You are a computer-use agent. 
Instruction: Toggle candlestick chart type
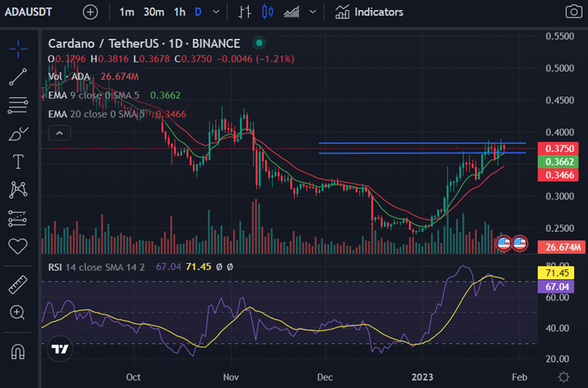[267, 11]
